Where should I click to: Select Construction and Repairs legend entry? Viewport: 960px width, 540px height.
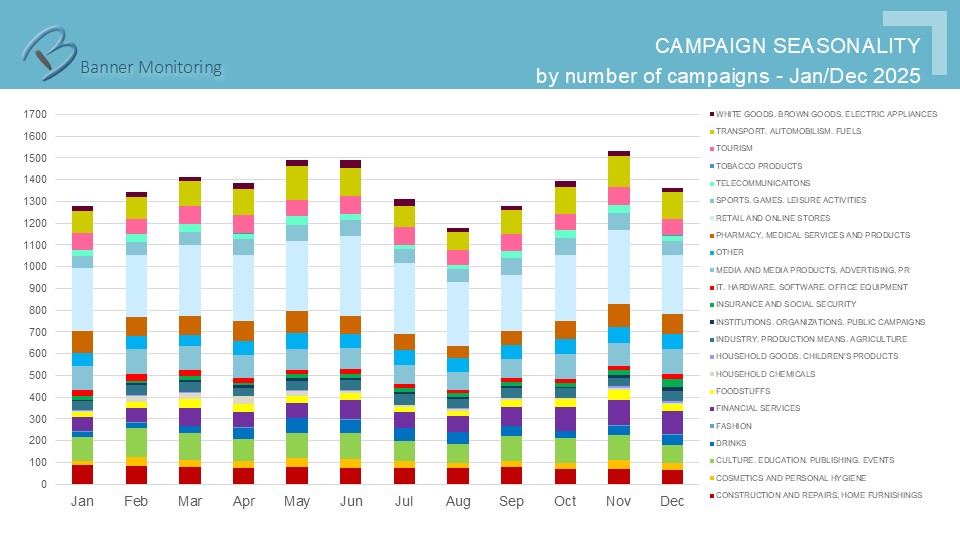coord(818,495)
